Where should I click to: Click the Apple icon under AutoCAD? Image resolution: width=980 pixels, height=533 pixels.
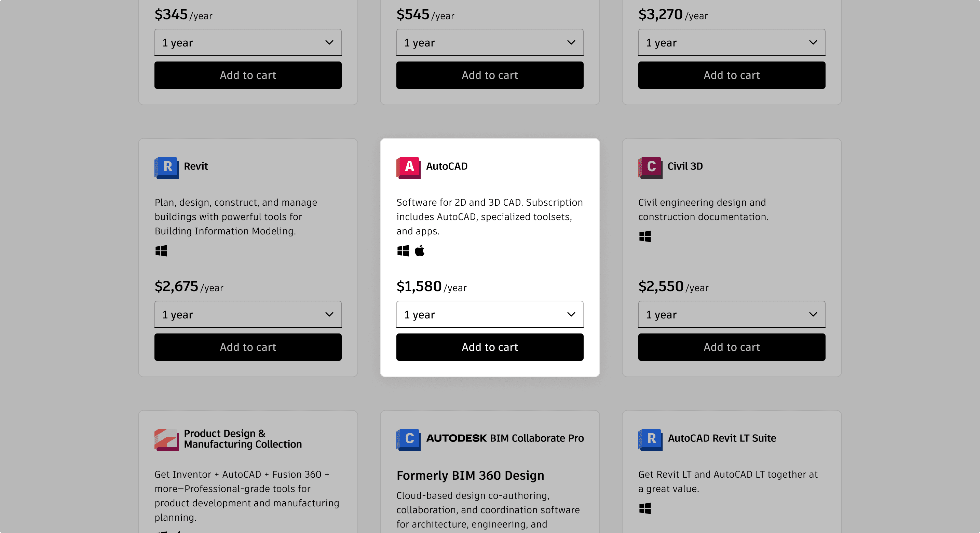419,251
